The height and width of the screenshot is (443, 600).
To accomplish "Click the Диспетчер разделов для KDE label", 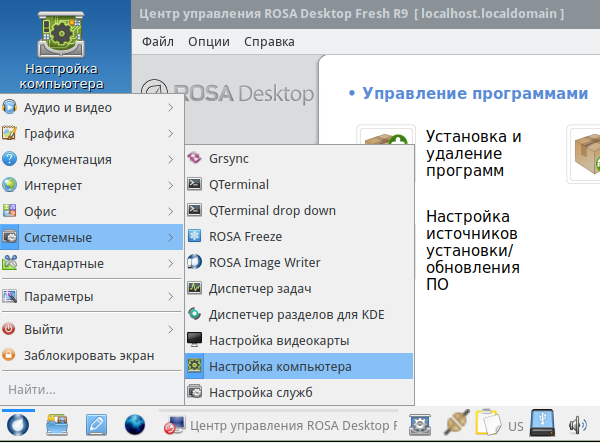I will coord(297,314).
